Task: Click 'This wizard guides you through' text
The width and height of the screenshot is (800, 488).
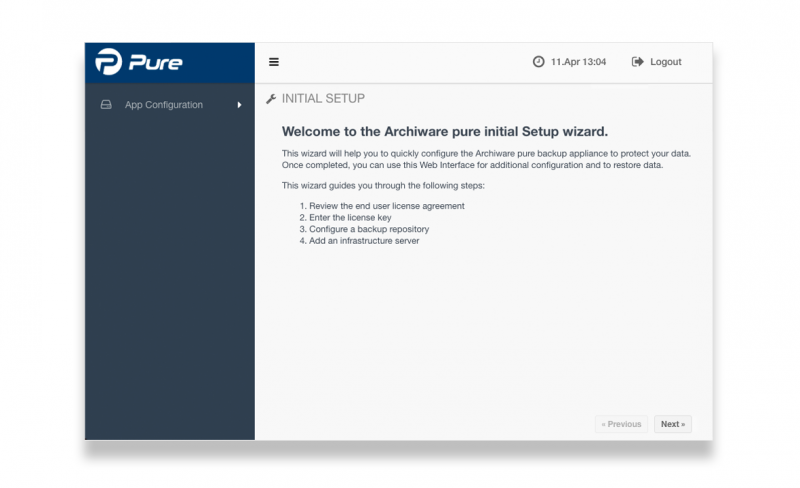Action: click(383, 185)
